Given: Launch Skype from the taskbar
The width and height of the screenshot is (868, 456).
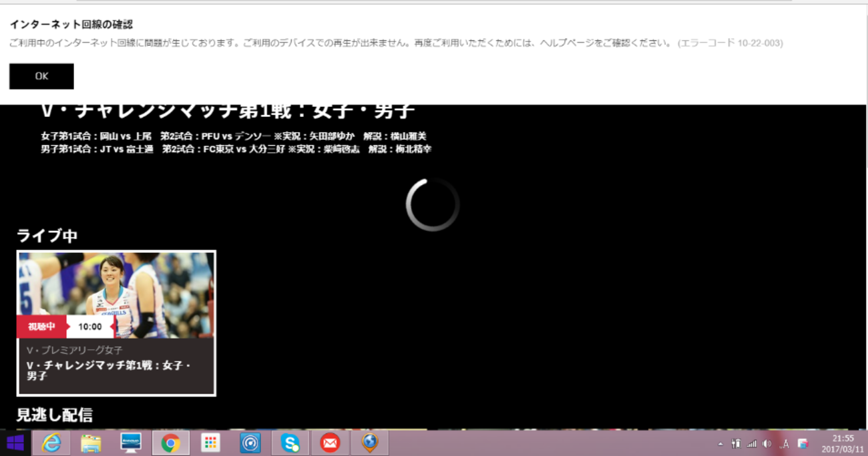Looking at the screenshot, I should (x=290, y=443).
